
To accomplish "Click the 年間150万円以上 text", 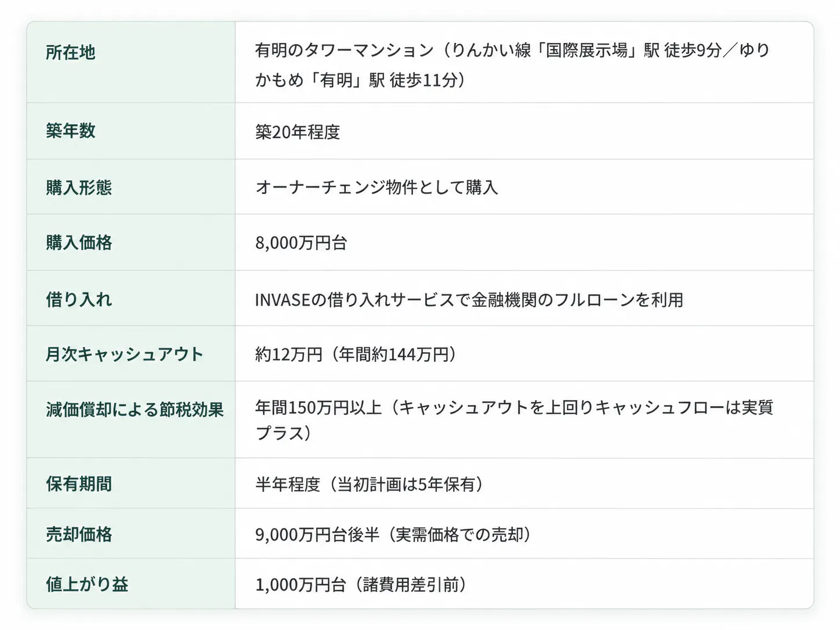I will pos(318,407).
